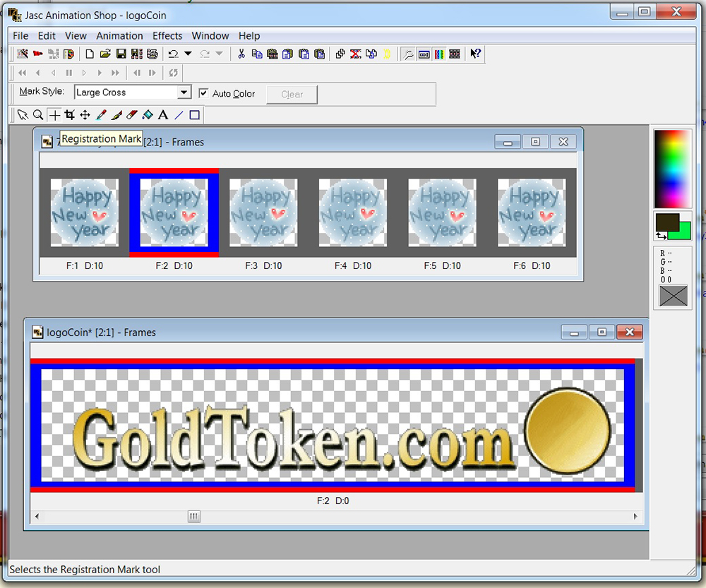Click the logoCoin horizontal scrollbar right arrow
This screenshot has height=588, width=706.
[636, 517]
